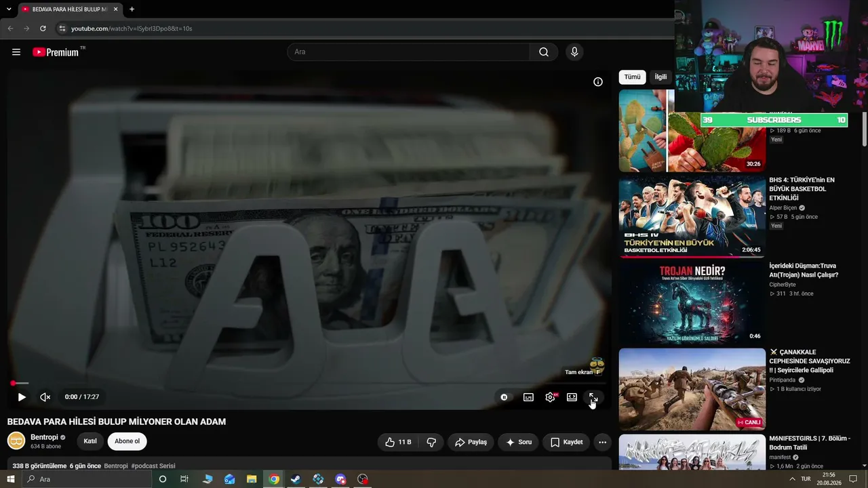The image size is (868, 488).
Task: Enter full screen mode
Action: pos(593,397)
